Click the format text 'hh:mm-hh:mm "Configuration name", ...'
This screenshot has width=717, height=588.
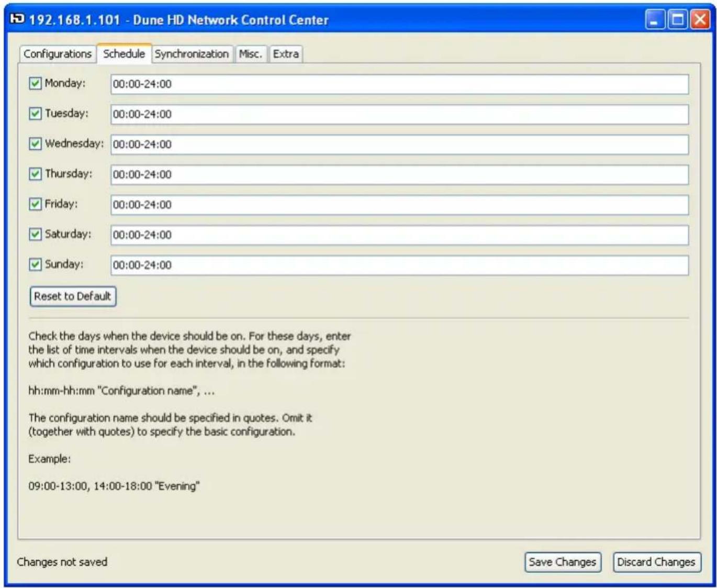click(x=121, y=391)
